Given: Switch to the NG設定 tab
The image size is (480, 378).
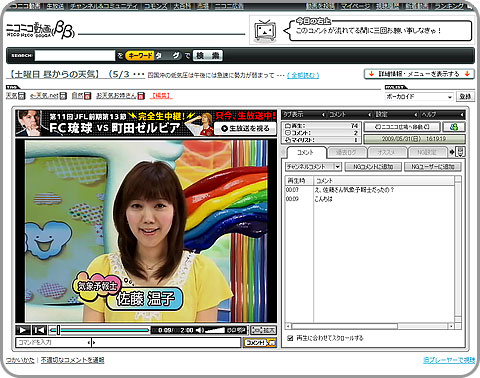Looking at the screenshot, I should [427, 153].
